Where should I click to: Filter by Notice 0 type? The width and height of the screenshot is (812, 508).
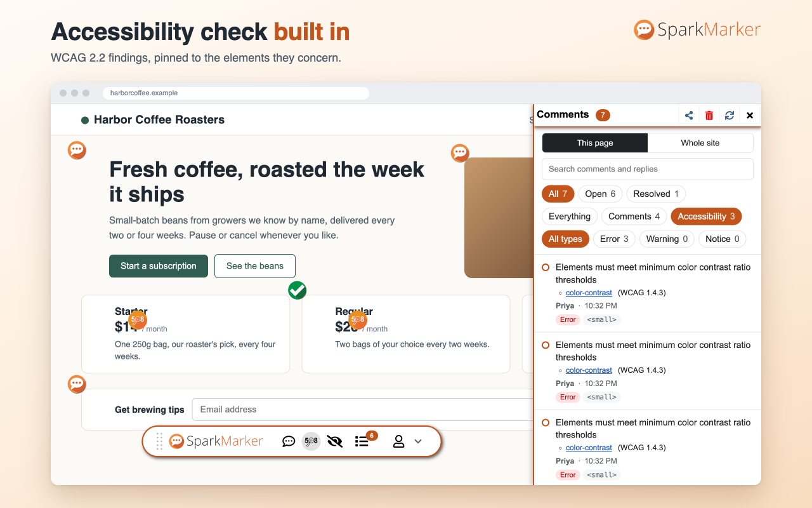click(722, 239)
